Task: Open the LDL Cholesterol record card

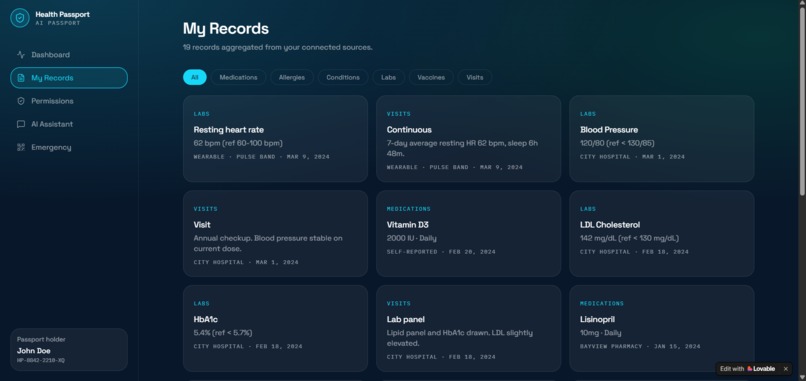Action: click(662, 233)
